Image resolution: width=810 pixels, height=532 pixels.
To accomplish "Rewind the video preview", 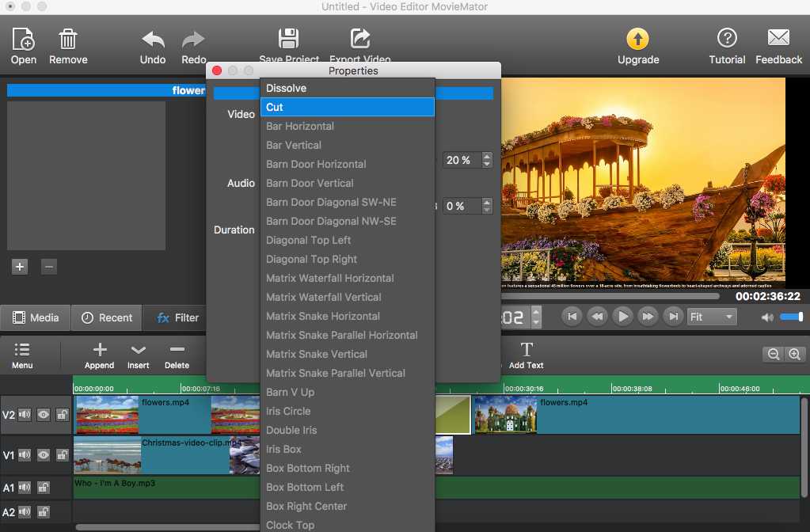I will click(x=597, y=317).
